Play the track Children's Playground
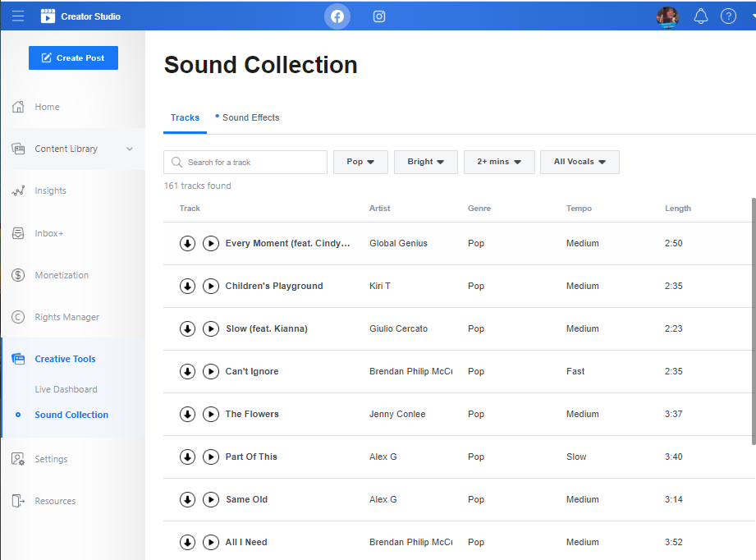 point(211,286)
